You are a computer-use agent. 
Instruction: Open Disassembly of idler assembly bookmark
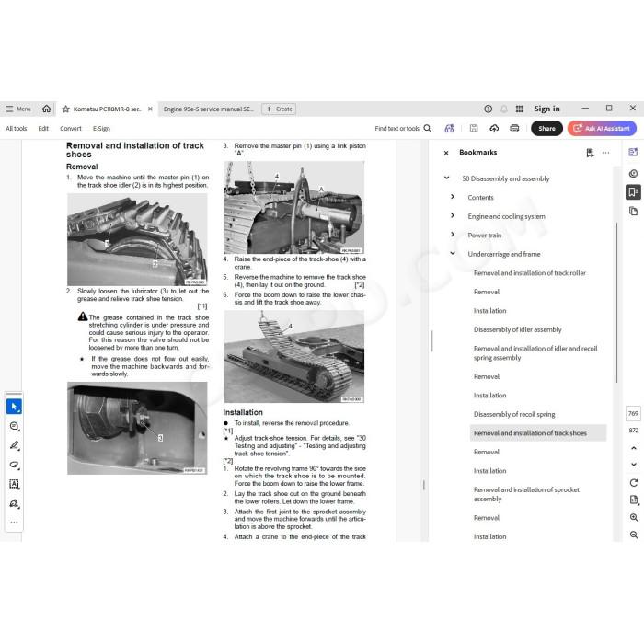(517, 329)
